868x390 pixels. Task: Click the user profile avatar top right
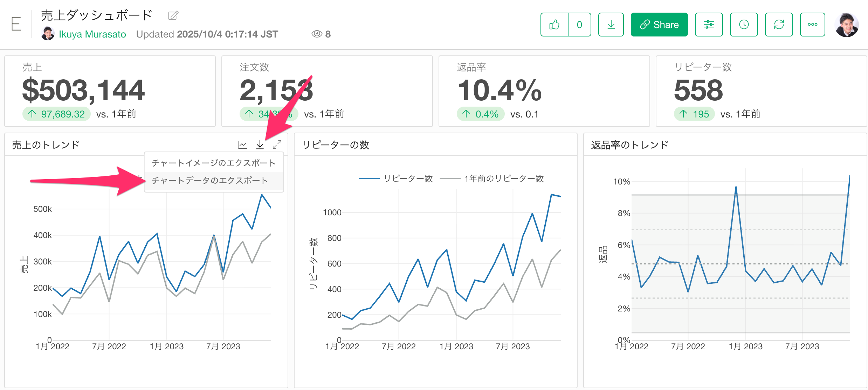[x=846, y=25]
